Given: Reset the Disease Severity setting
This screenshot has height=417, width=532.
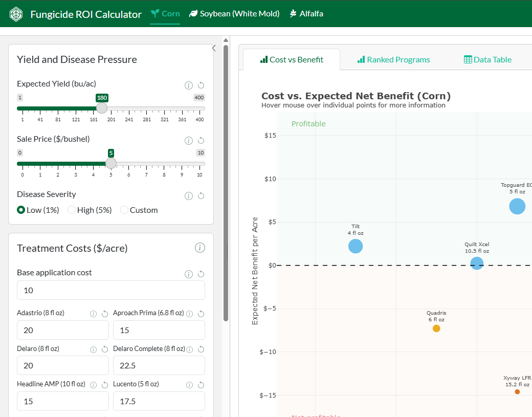Looking at the screenshot, I should pyautogui.click(x=201, y=196).
